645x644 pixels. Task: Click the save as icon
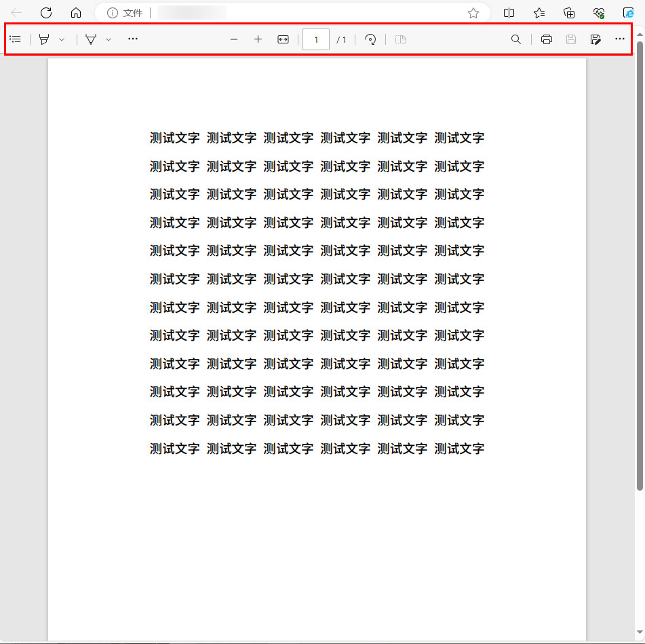pos(595,39)
